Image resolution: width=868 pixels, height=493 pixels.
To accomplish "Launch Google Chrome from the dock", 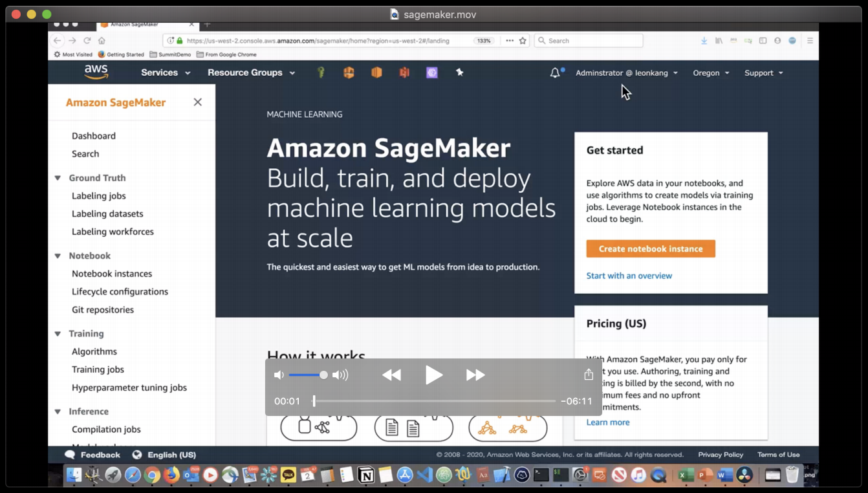I will point(152,475).
